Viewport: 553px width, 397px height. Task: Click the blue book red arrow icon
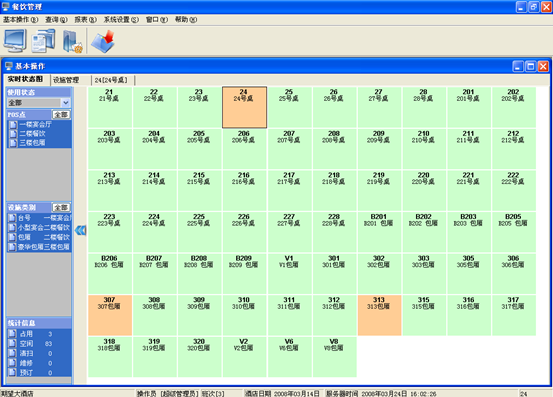tap(103, 41)
